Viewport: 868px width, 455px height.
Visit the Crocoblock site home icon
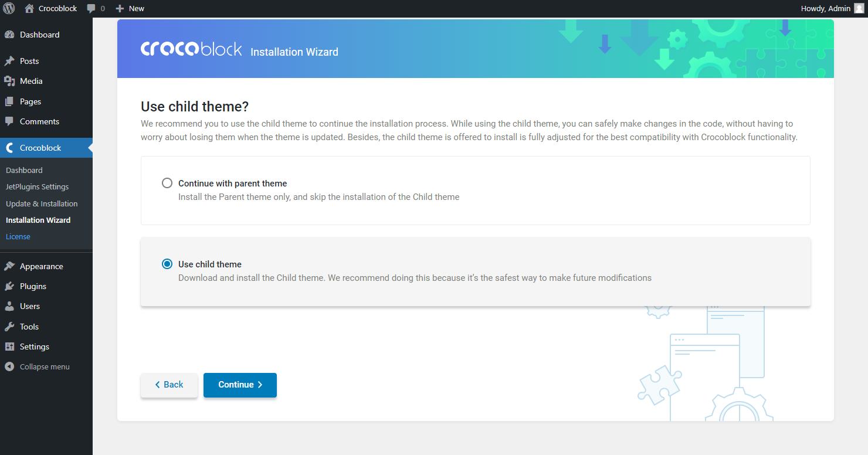tap(29, 8)
